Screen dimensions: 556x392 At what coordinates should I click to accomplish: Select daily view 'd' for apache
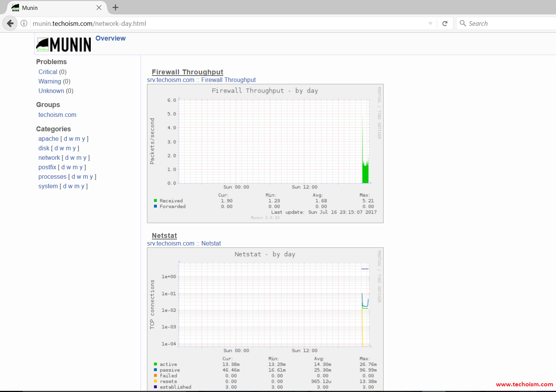(65, 139)
